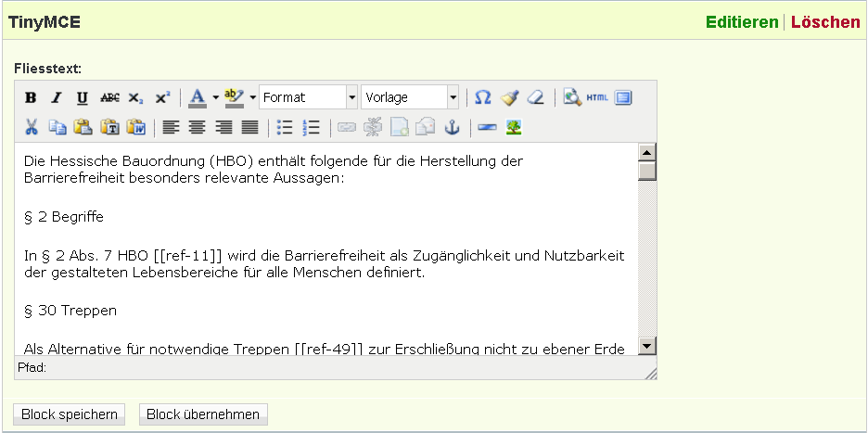Insert an anchor
This screenshot has height=433, width=868.
pos(453,127)
